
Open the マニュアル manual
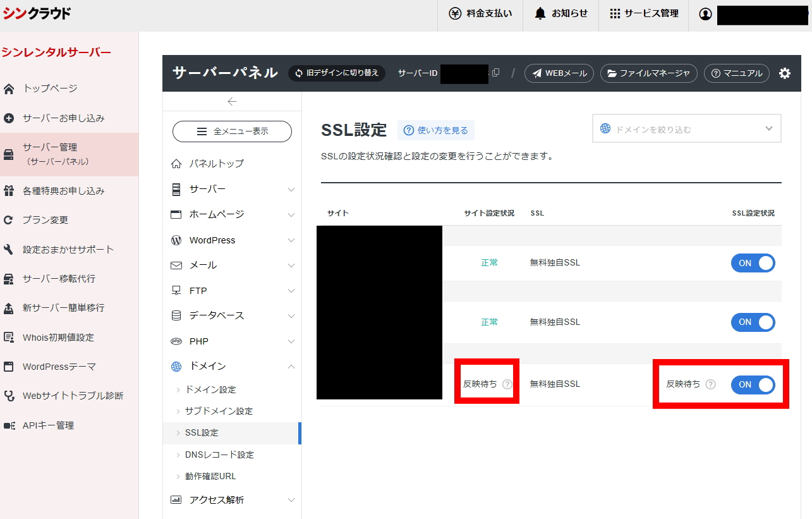[737, 73]
